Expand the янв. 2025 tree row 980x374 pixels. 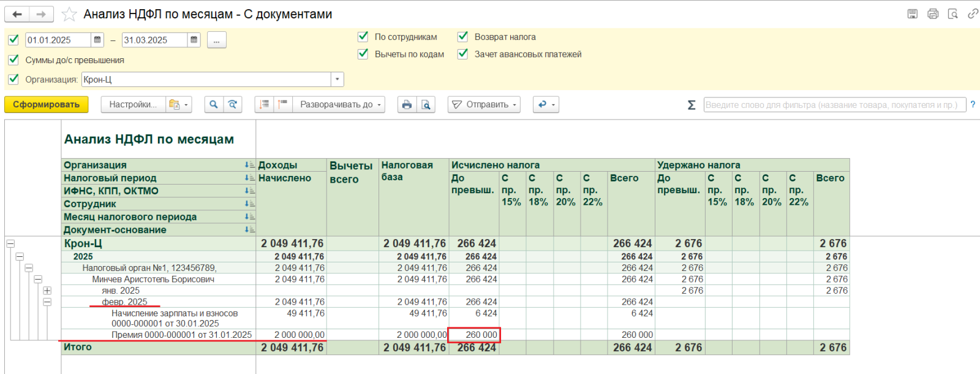pos(47,291)
